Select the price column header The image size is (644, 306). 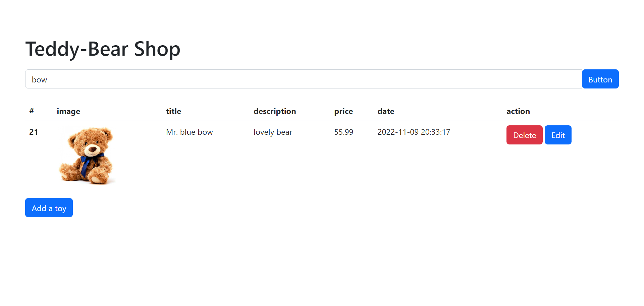point(343,111)
